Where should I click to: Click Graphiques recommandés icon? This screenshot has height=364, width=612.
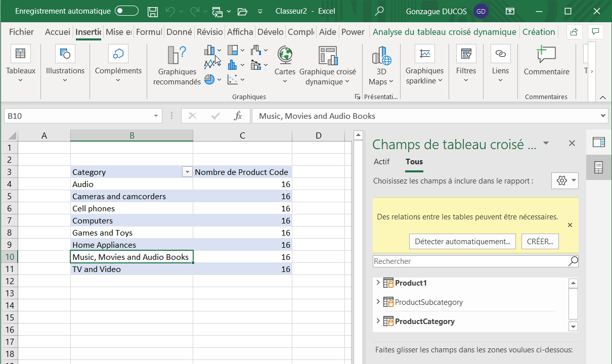point(177,55)
